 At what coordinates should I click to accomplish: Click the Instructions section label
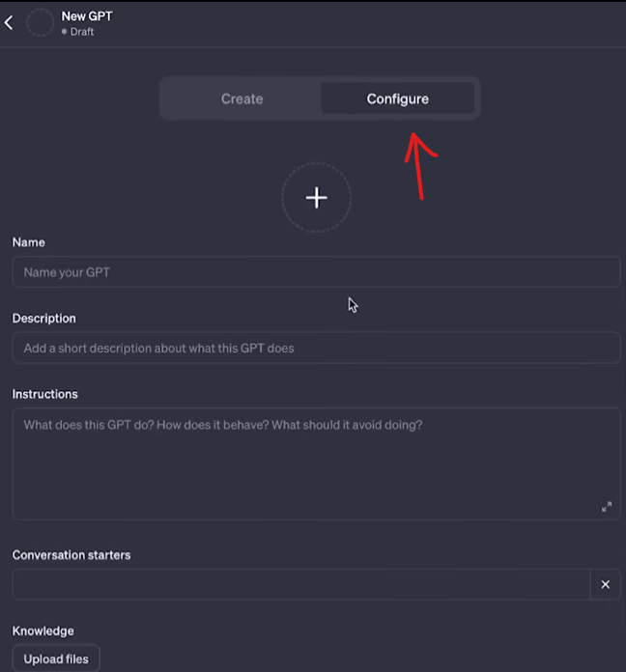(x=44, y=394)
